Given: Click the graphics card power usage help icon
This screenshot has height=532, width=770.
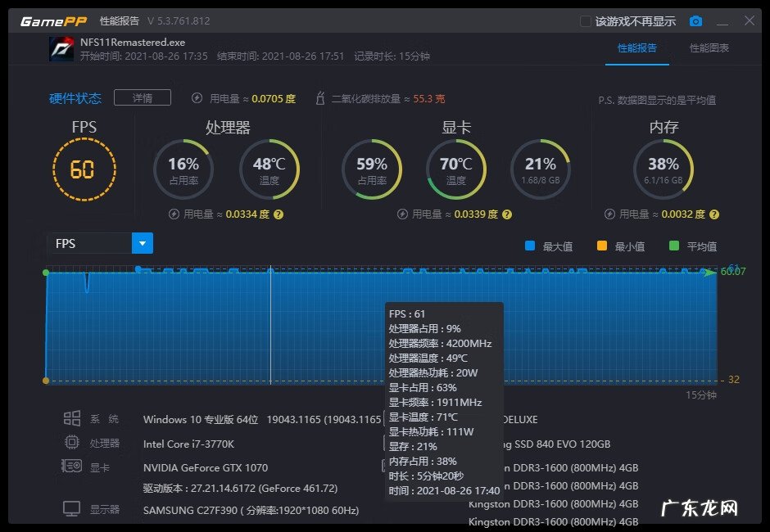Looking at the screenshot, I should 507,214.
